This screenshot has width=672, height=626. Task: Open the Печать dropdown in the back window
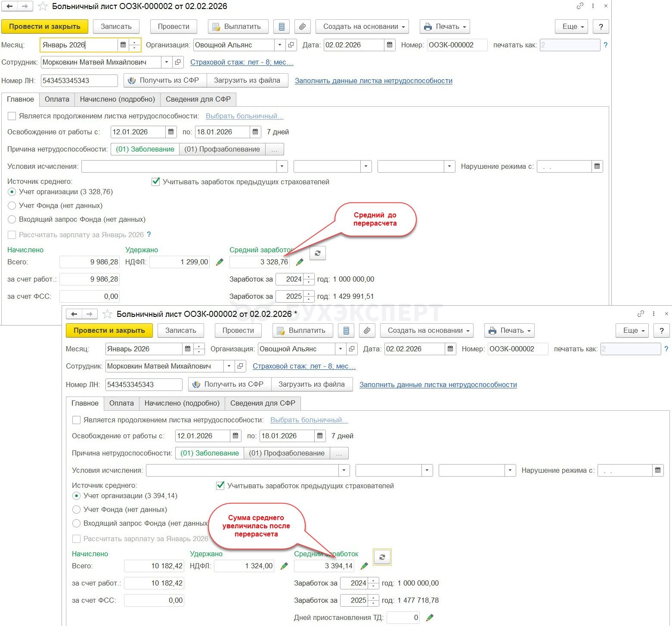tap(445, 27)
